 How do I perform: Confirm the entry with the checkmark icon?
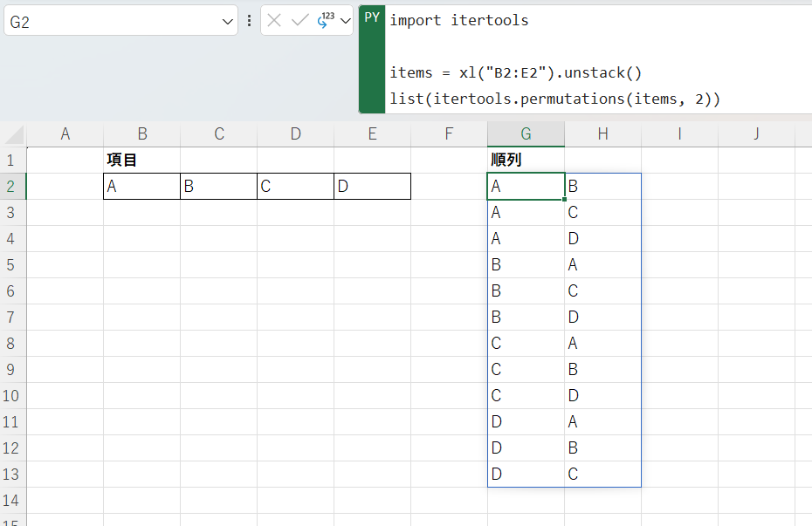(299, 21)
